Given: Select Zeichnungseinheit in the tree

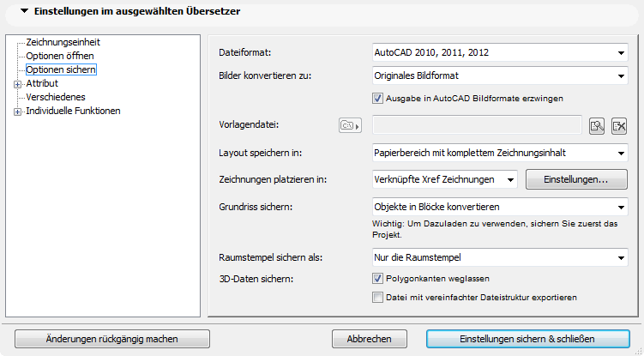Looking at the screenshot, I should point(63,42).
